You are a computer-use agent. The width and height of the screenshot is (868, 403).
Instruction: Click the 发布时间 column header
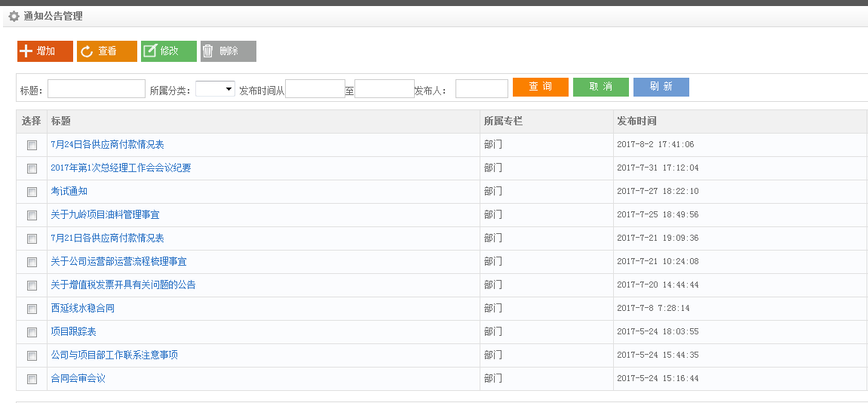[636, 121]
